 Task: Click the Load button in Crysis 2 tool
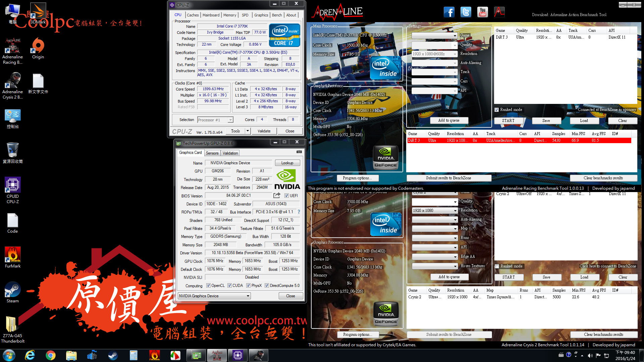(584, 277)
